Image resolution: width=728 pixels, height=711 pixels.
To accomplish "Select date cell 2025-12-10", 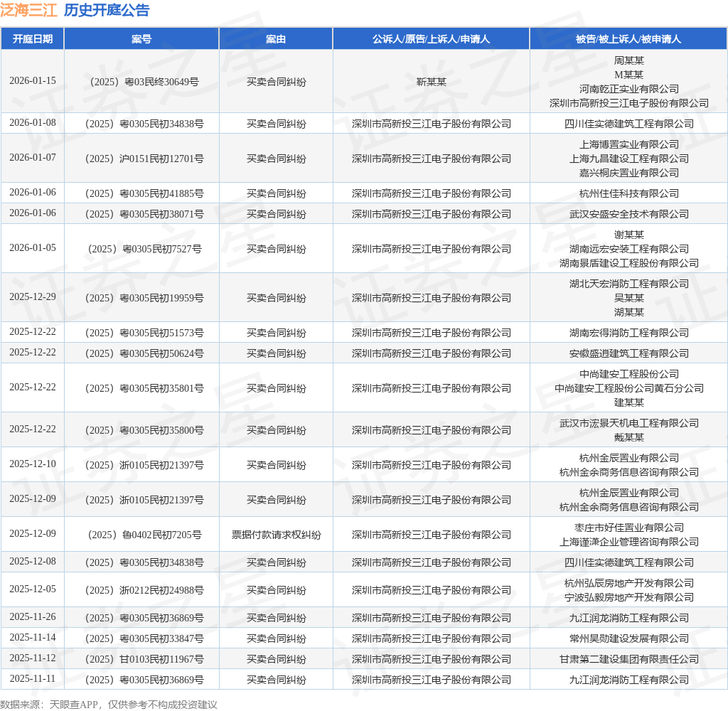I will tap(33, 464).
